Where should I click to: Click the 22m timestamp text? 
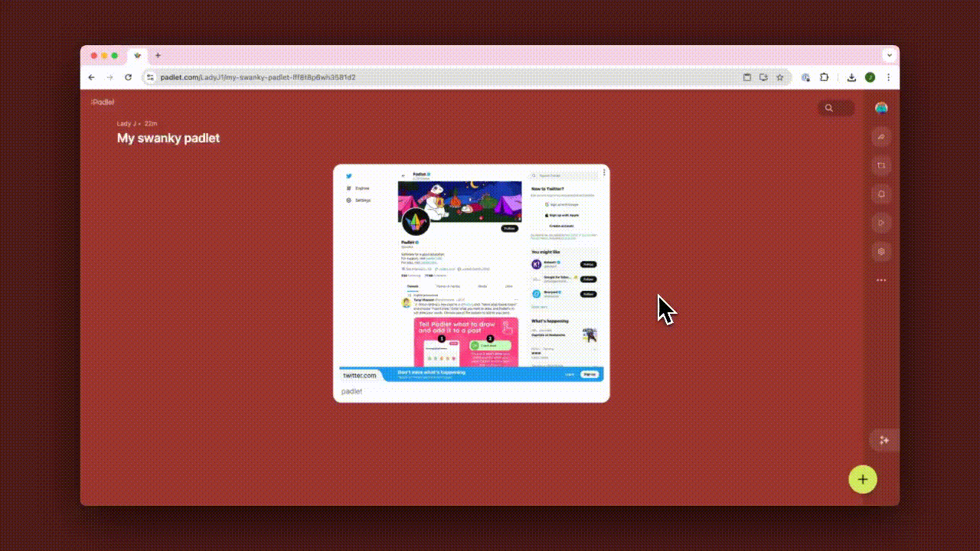click(151, 123)
